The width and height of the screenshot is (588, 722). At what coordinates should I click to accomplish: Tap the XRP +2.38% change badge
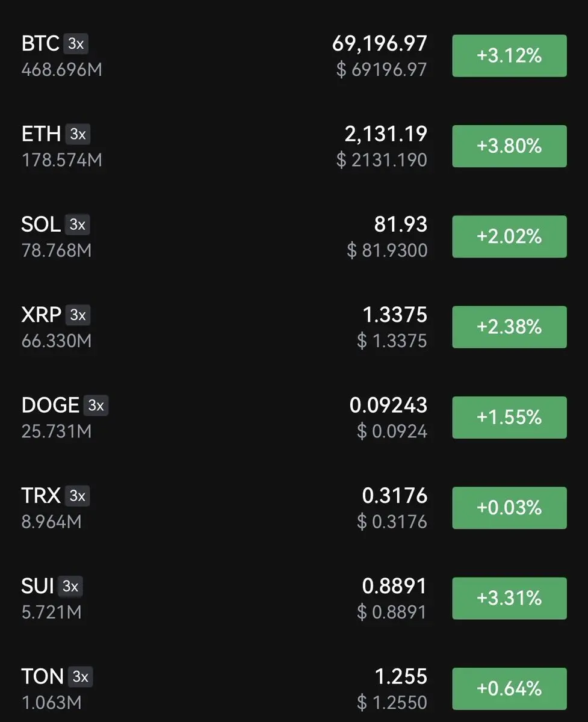509,327
